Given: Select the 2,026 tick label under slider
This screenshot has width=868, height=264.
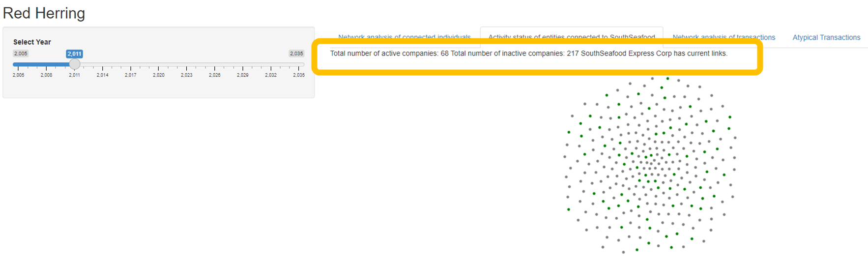Looking at the screenshot, I should pos(214,75).
